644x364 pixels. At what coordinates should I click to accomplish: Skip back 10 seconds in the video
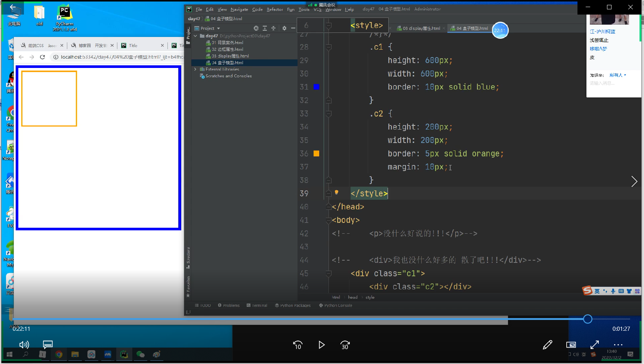(x=298, y=345)
